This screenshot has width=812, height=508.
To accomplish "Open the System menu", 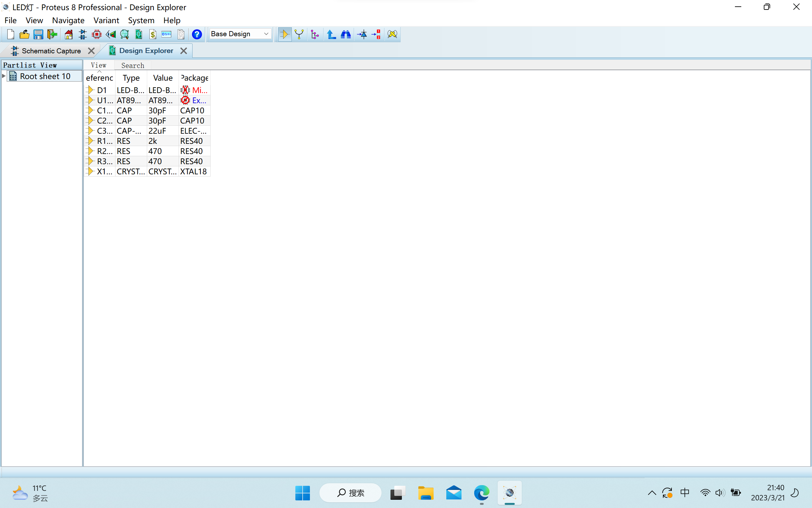I will (141, 20).
